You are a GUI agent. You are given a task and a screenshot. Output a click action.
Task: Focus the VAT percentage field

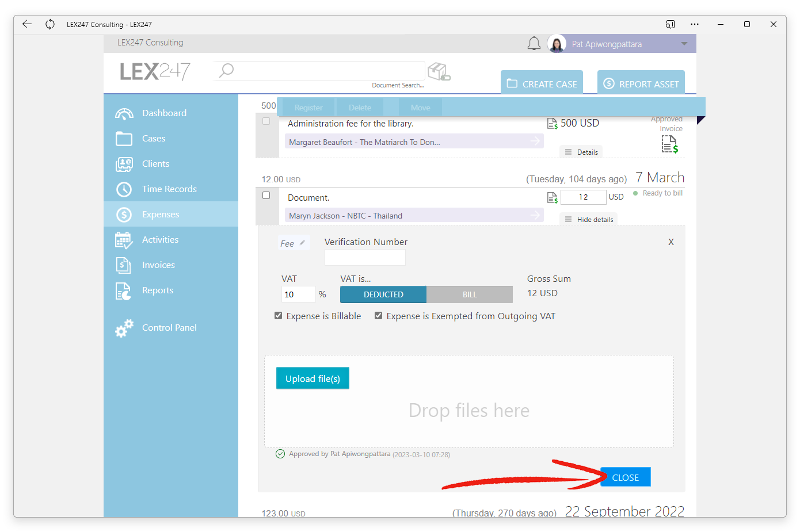(298, 294)
